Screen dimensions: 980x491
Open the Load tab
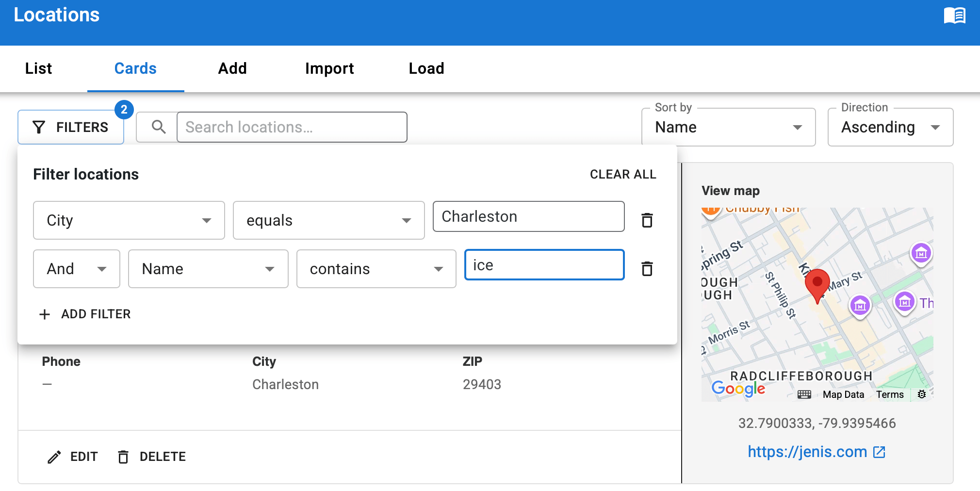(x=426, y=68)
